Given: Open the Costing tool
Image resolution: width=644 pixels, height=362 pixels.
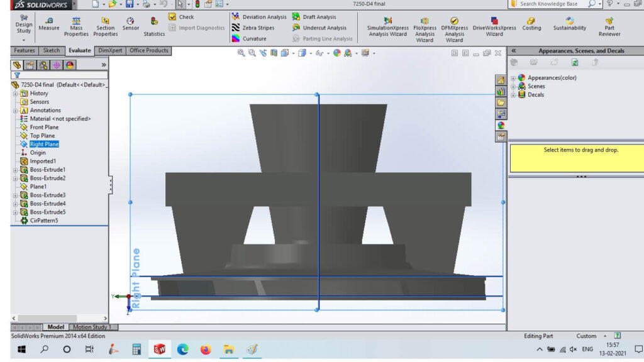Looking at the screenshot, I should 531,24.
